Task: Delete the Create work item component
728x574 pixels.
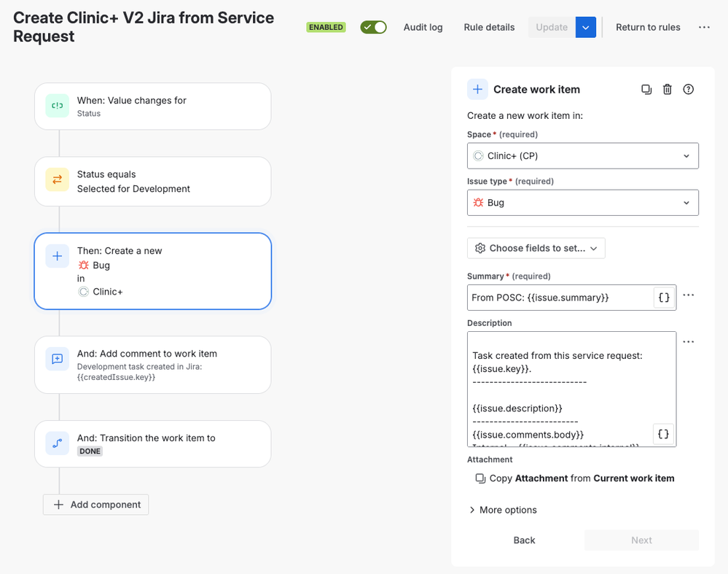Action: tap(668, 89)
